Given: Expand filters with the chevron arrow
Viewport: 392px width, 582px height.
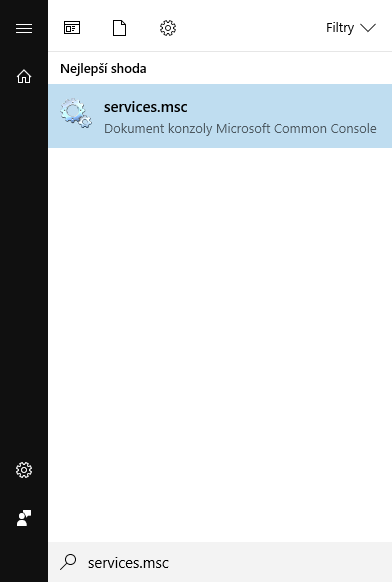Looking at the screenshot, I should pyautogui.click(x=368, y=28).
